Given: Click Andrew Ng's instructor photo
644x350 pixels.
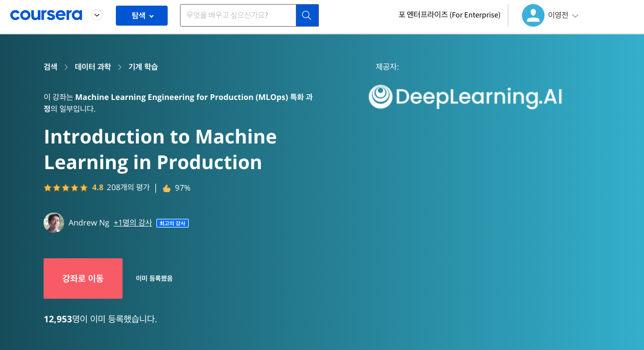Looking at the screenshot, I should [54, 222].
